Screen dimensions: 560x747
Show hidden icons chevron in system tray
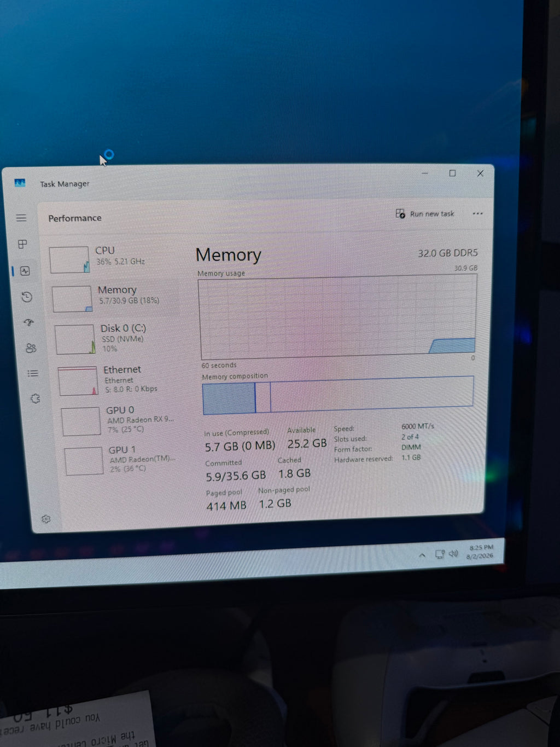tap(422, 555)
